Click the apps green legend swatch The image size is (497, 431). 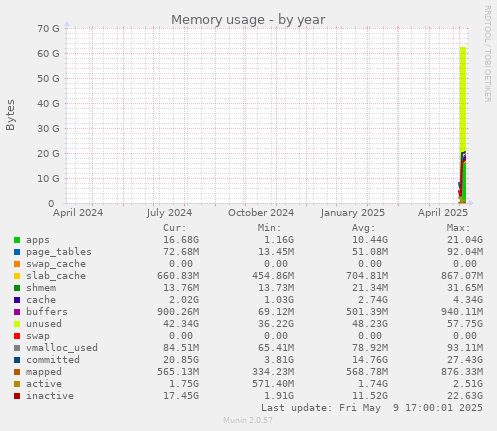point(17,240)
